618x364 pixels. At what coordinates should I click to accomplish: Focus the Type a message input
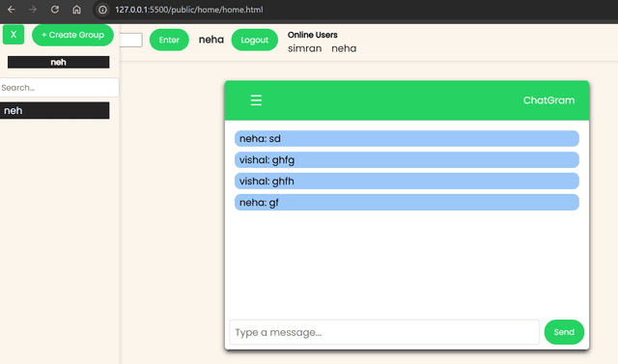click(x=384, y=332)
